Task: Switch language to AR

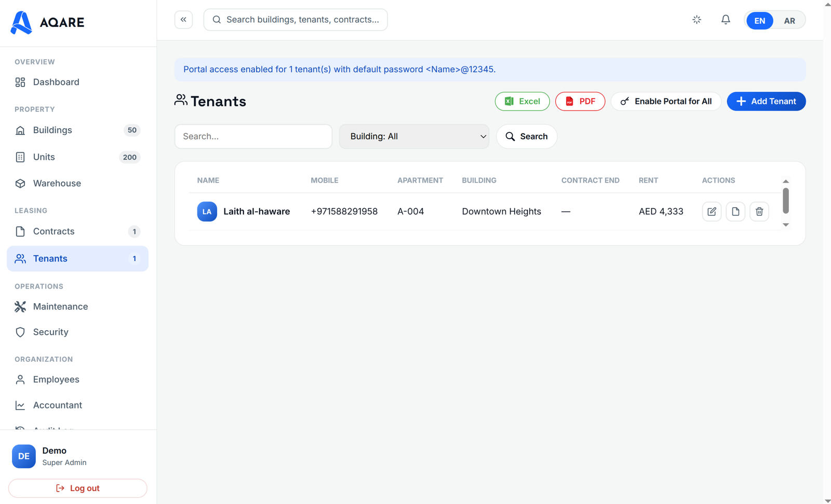Action: 789,21
